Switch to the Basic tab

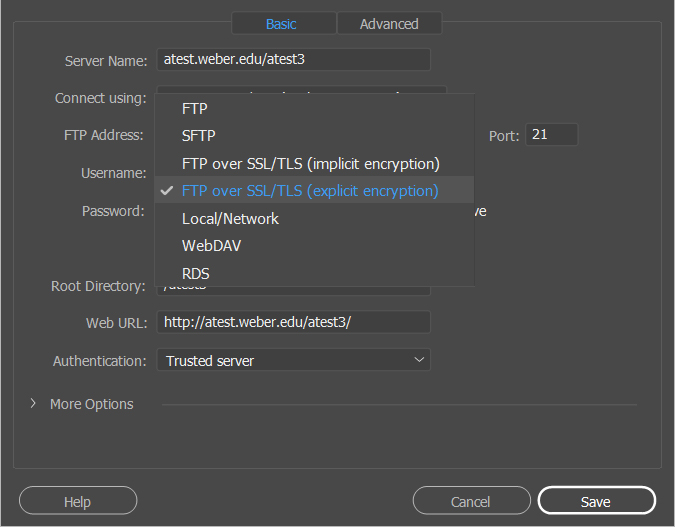pyautogui.click(x=281, y=24)
